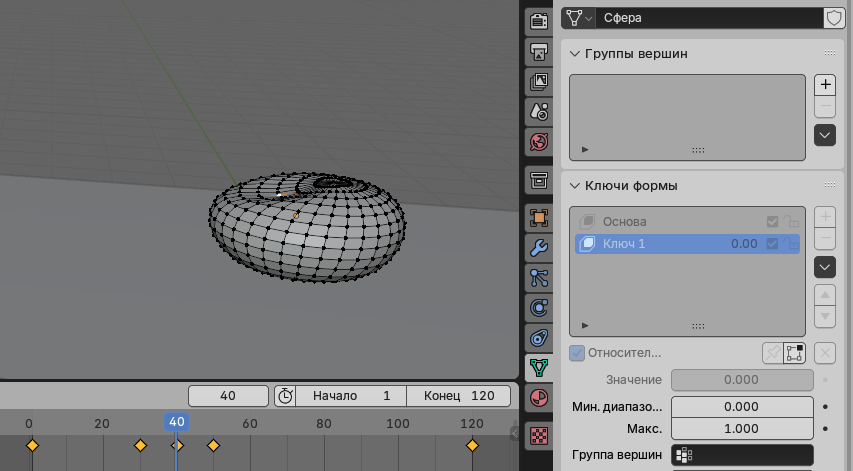Open the mesh data-block browse dropdown
The image size is (853, 471).
578,18
